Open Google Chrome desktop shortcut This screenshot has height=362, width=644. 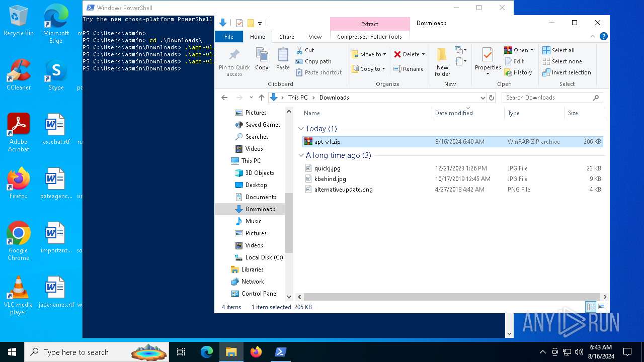19,241
